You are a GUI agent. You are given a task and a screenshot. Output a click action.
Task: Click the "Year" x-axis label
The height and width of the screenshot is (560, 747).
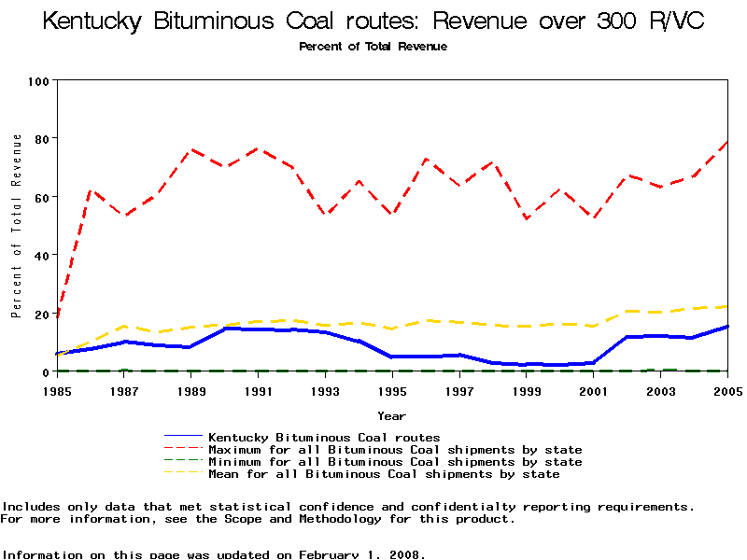point(391,415)
